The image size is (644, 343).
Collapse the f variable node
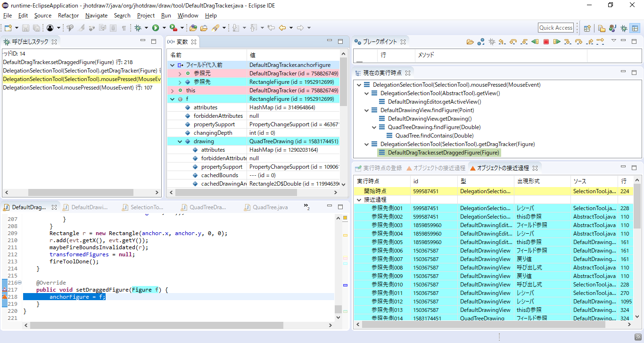click(172, 99)
